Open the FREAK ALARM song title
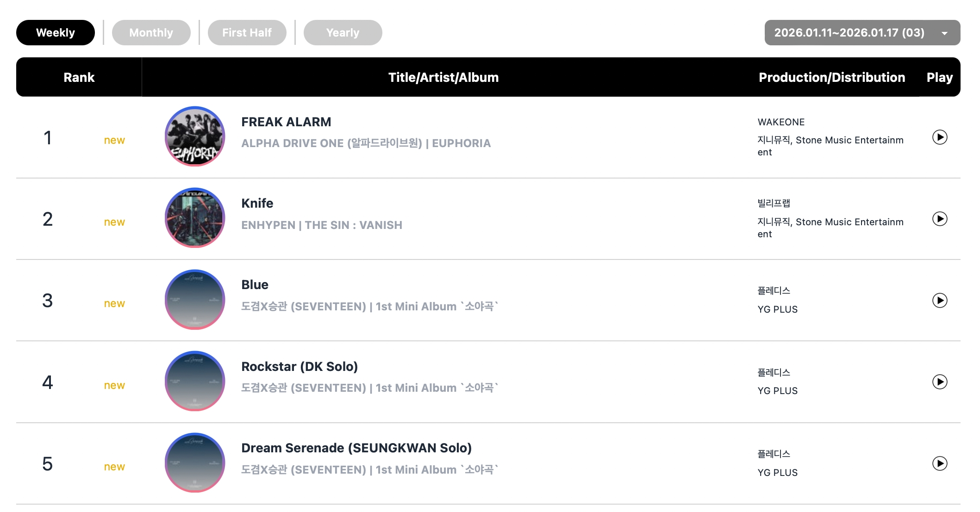Viewport: 980px width, 512px height. 286,122
